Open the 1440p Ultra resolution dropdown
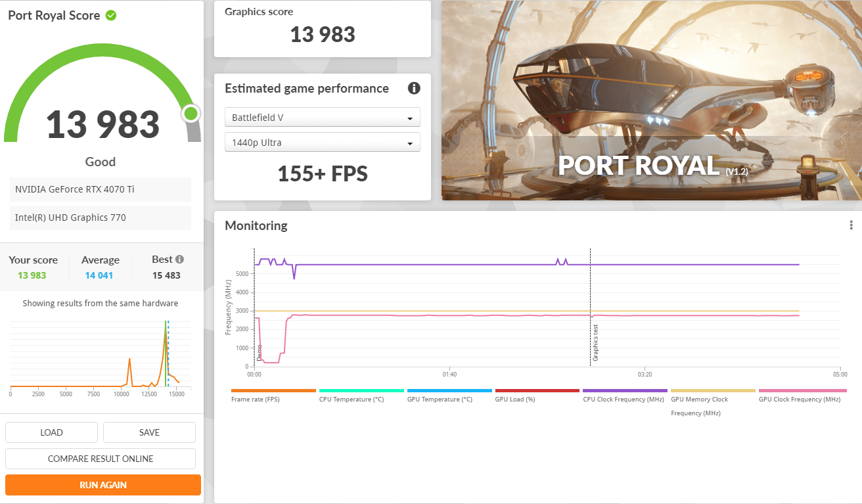The image size is (862, 504). click(323, 143)
